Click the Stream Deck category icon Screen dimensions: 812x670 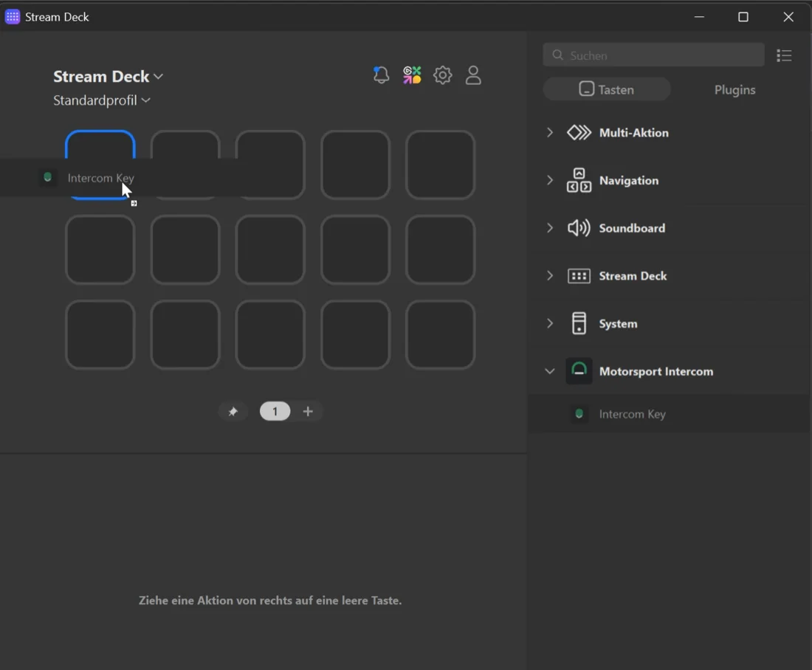[x=579, y=276]
